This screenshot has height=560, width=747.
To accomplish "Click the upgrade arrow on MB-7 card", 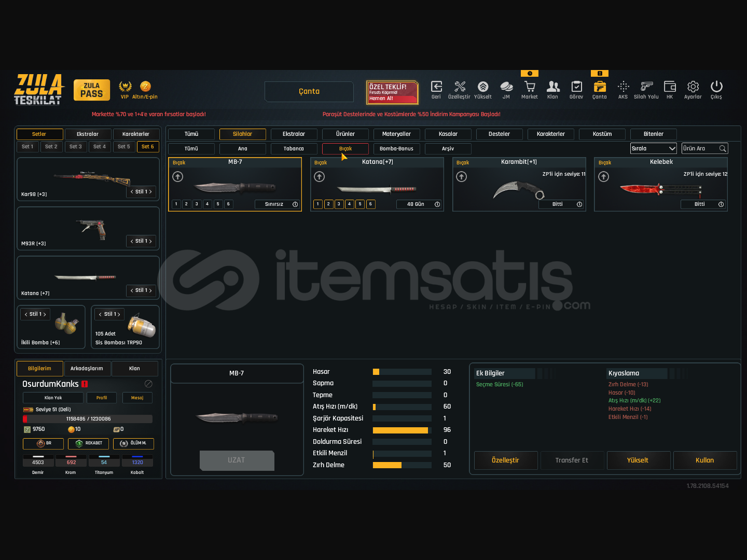I will [177, 177].
